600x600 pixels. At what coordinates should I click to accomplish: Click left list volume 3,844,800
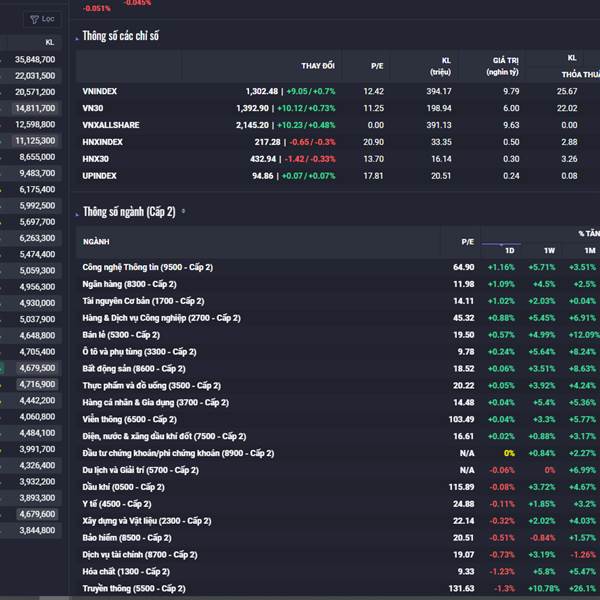[x=37, y=530]
